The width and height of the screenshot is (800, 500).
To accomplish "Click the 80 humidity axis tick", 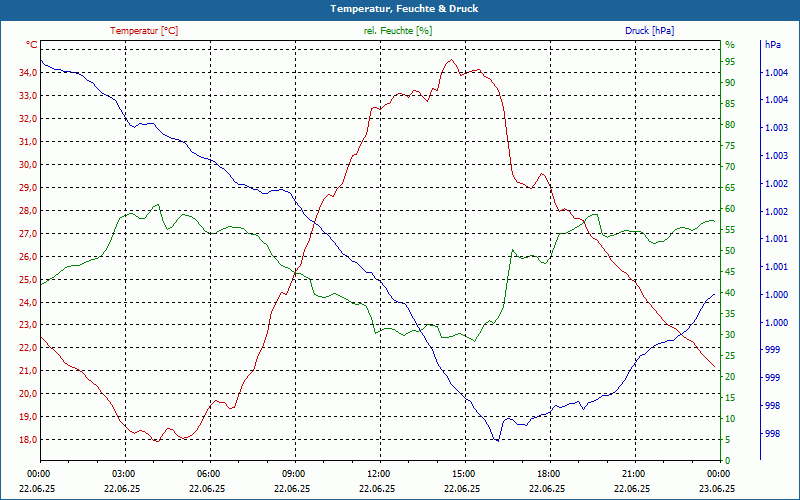I will coord(730,125).
